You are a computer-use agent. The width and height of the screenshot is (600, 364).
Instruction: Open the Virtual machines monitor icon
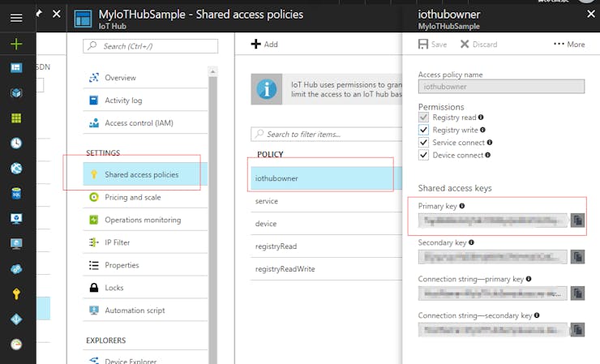[x=16, y=219]
